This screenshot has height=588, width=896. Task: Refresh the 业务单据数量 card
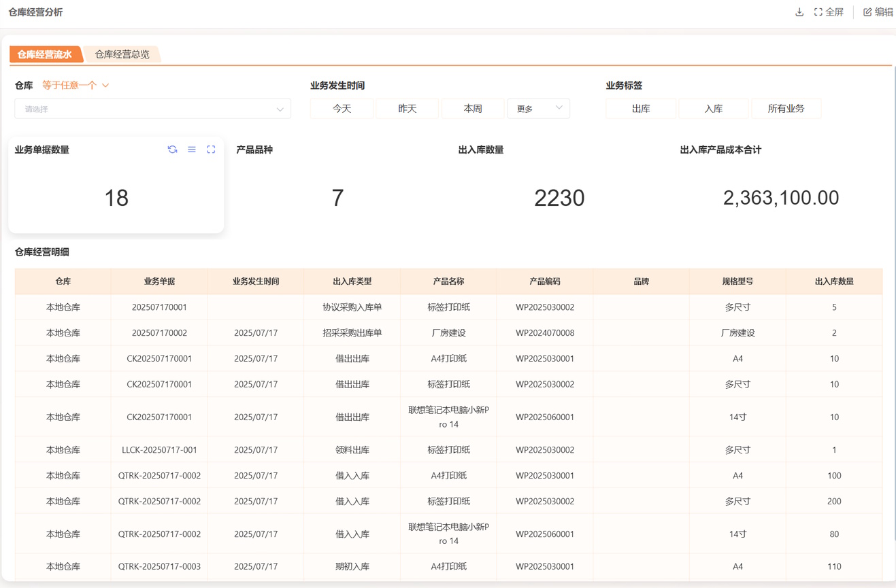[172, 150]
